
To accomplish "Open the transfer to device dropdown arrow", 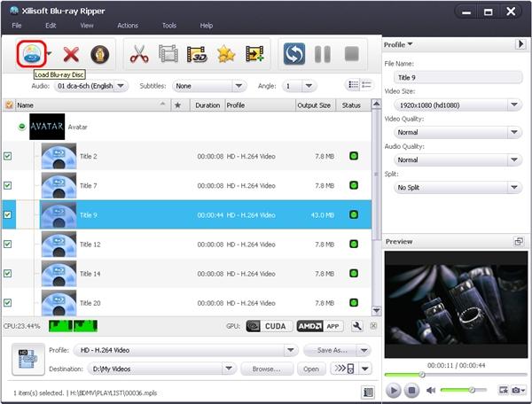I will click(x=365, y=369).
